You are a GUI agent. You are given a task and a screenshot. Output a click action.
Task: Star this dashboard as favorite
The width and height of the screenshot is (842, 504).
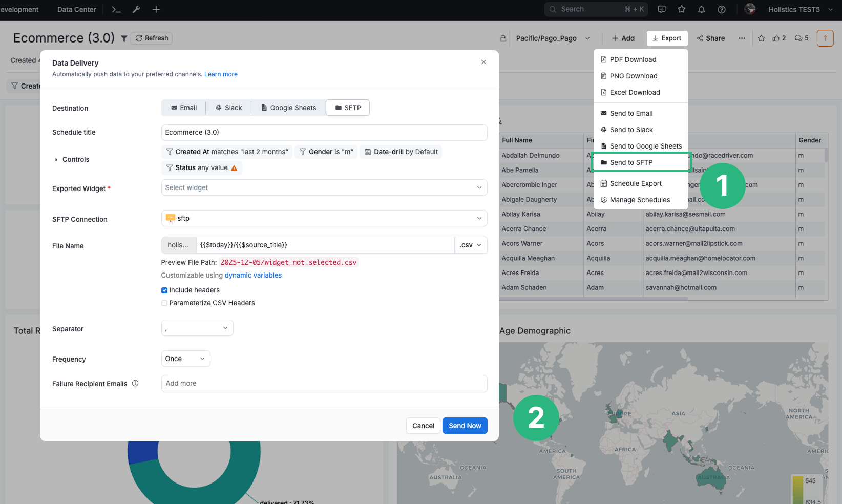coord(761,38)
